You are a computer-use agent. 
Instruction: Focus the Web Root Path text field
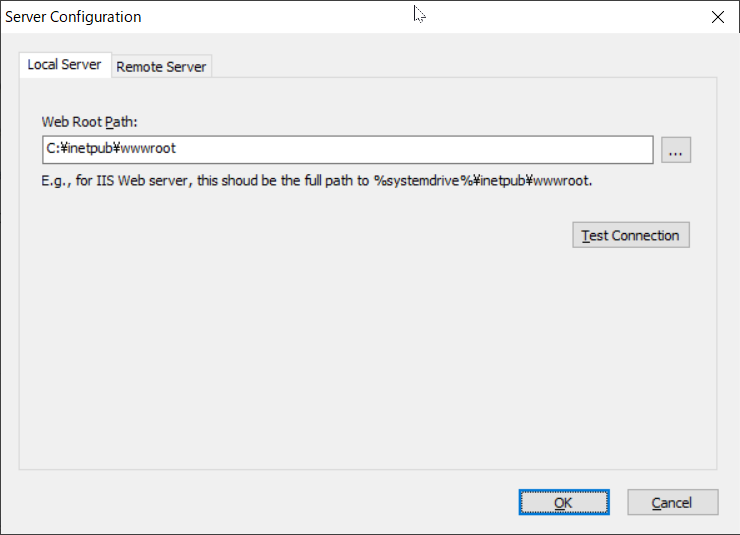(347, 150)
